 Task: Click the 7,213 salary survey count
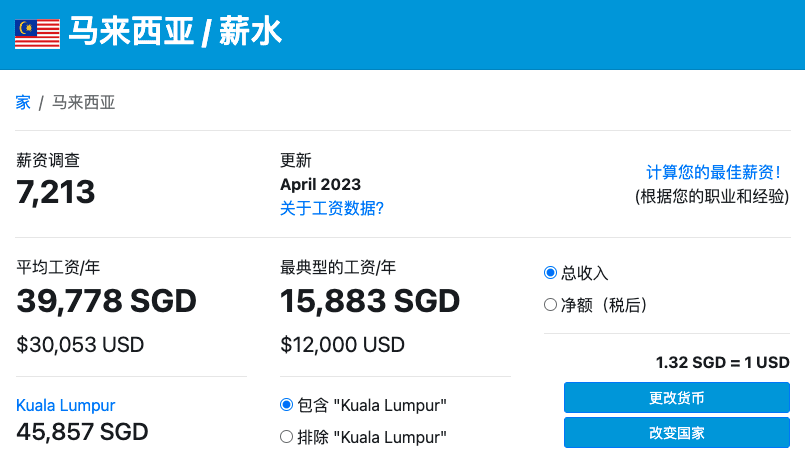click(x=56, y=192)
